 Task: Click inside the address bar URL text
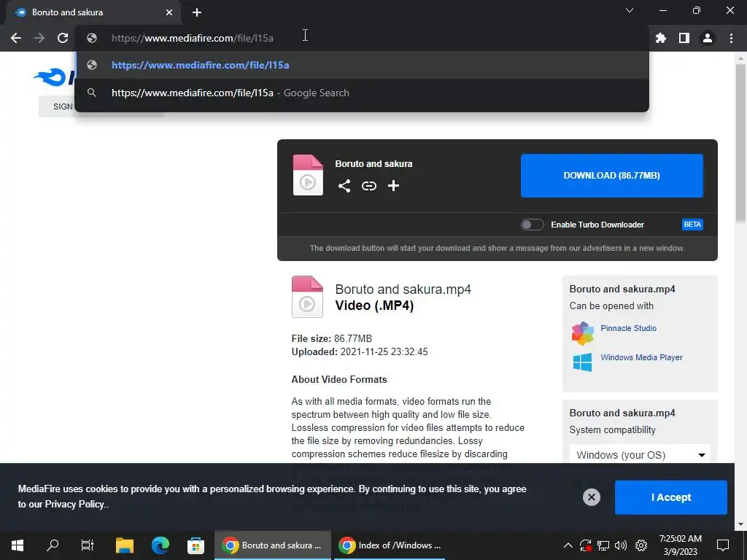click(193, 38)
